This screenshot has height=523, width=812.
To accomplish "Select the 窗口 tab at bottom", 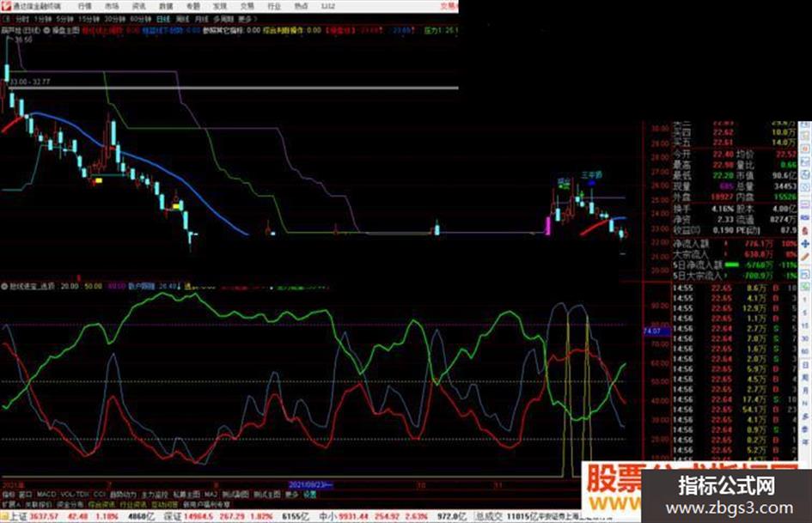I will point(25,495).
